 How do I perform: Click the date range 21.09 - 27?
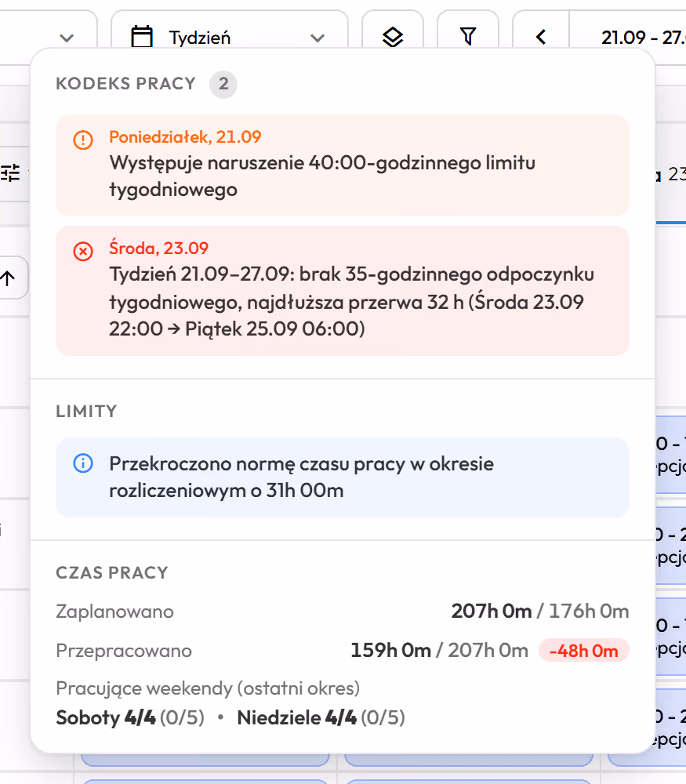tap(643, 38)
